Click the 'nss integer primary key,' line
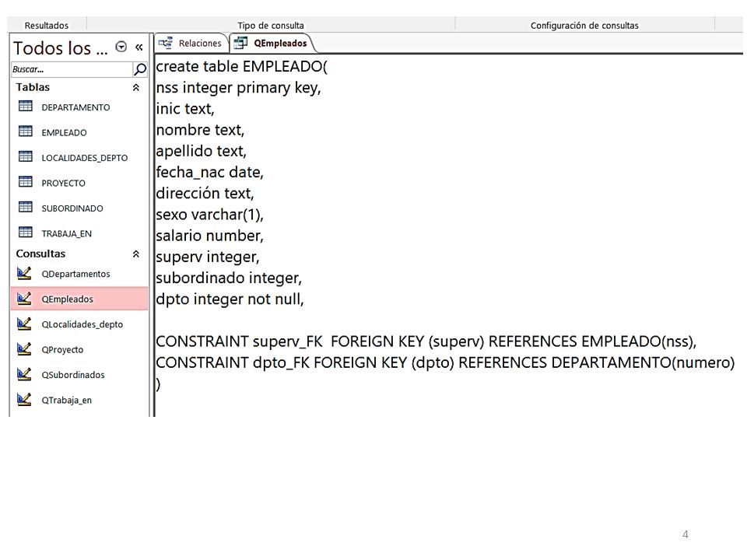Screen dimensions: 747x560 click(238, 88)
